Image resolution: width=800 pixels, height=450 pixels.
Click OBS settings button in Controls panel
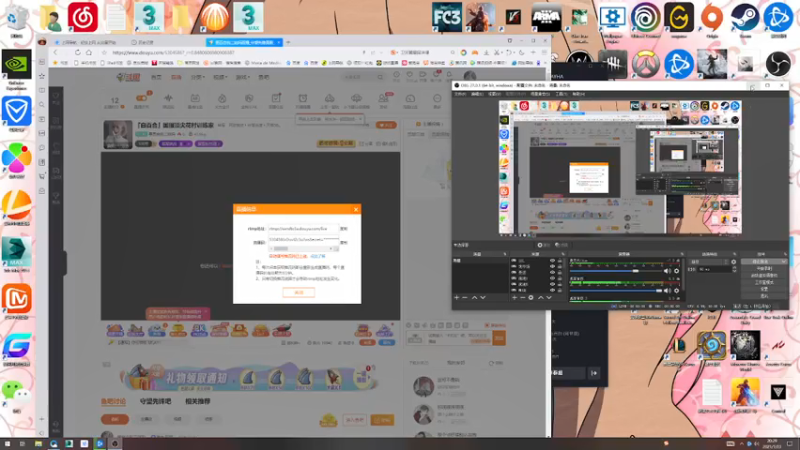pos(764,289)
